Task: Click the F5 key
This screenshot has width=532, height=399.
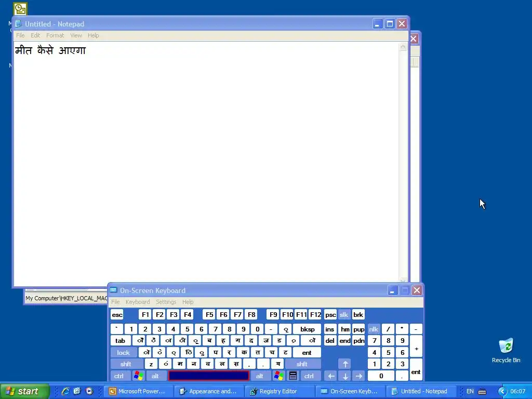Action: click(x=209, y=314)
